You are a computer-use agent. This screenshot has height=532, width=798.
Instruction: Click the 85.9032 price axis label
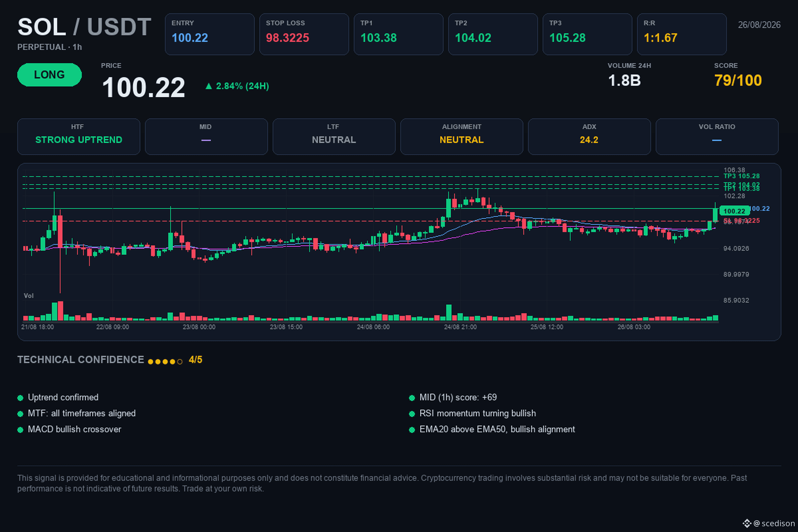pos(736,300)
